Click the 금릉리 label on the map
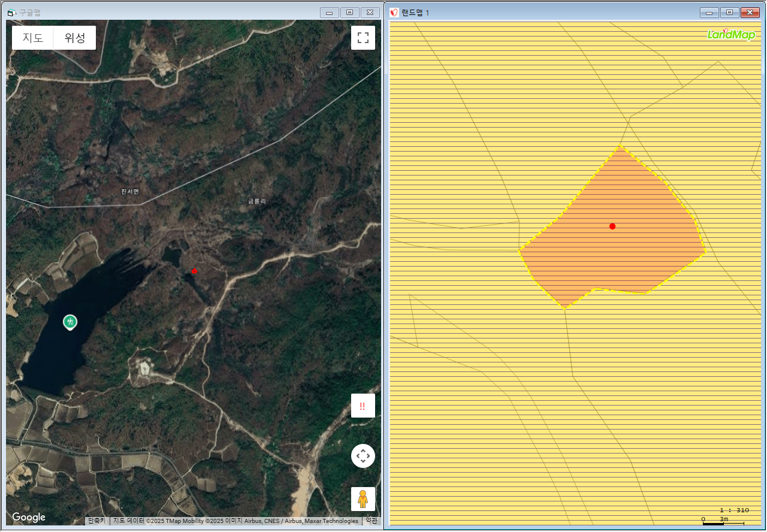This screenshot has width=767, height=532. 256,201
